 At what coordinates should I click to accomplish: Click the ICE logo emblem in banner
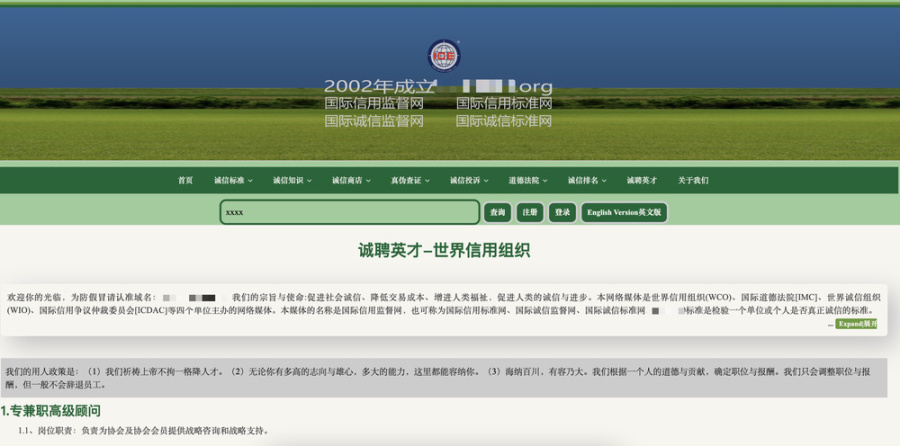coord(444,55)
